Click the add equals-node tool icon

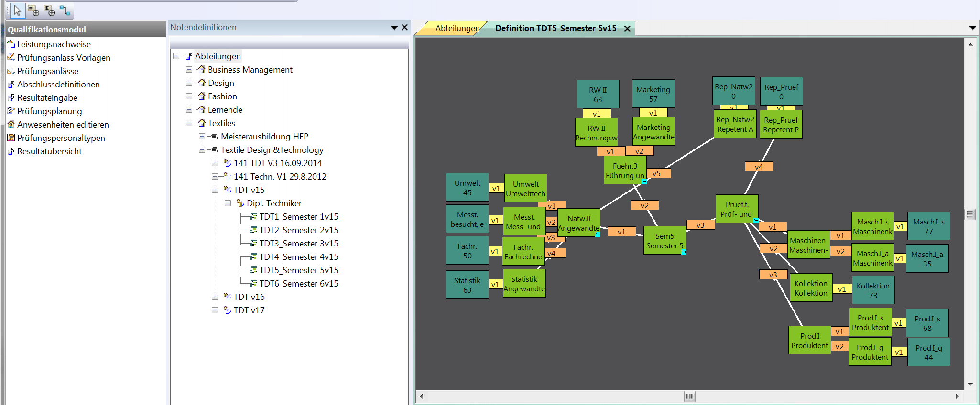pyautogui.click(x=33, y=10)
